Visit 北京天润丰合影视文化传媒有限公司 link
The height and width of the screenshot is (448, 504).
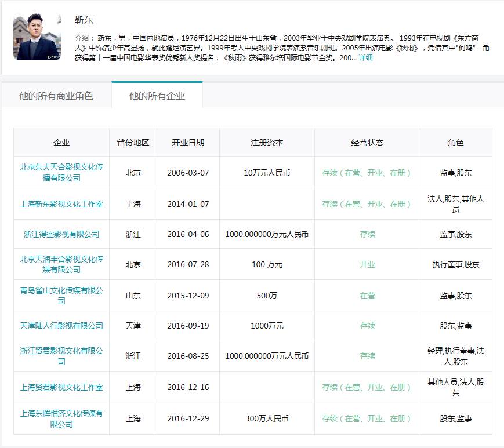tap(61, 264)
